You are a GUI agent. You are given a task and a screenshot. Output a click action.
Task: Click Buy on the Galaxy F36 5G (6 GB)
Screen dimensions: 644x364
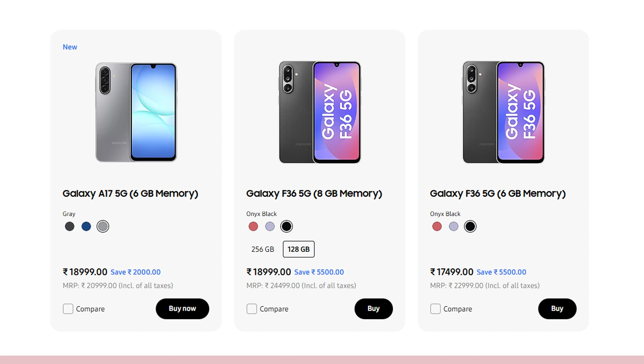click(x=557, y=309)
